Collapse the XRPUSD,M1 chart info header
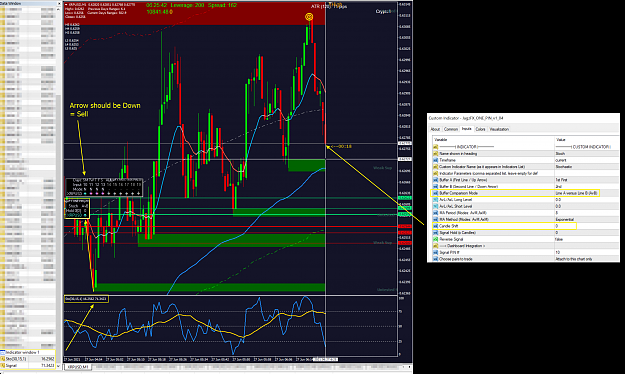The width and height of the screenshot is (625, 374). tap(67, 4)
